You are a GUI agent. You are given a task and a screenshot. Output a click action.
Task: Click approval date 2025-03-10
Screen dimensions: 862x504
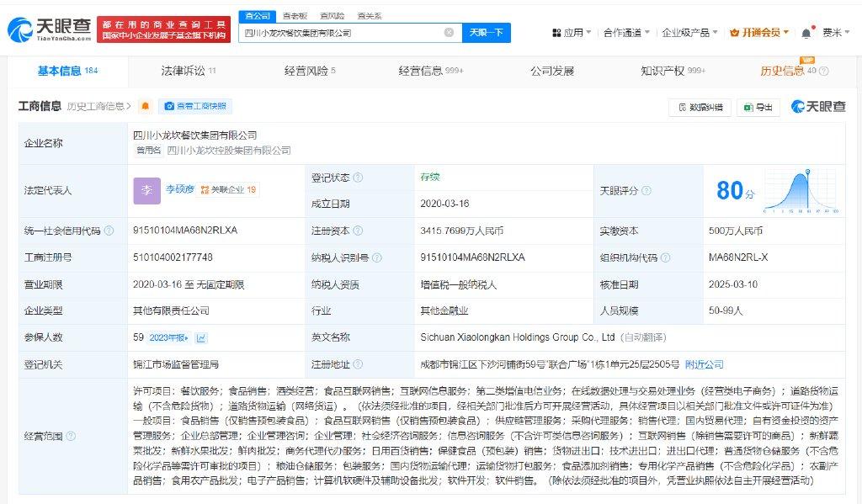point(733,284)
